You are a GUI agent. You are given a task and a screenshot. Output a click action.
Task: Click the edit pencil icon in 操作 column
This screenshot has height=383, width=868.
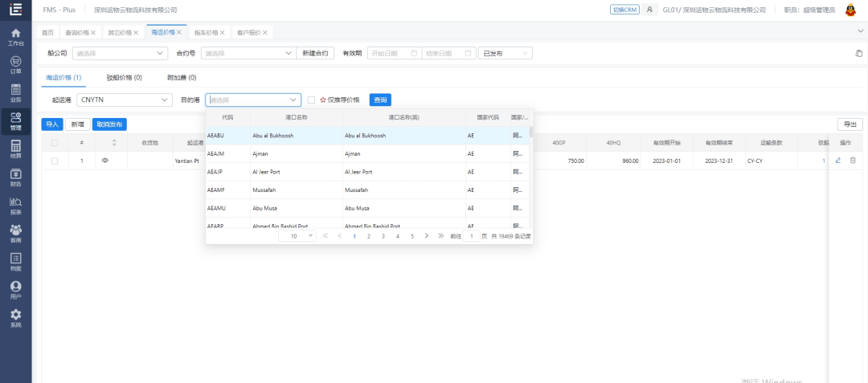(838, 161)
